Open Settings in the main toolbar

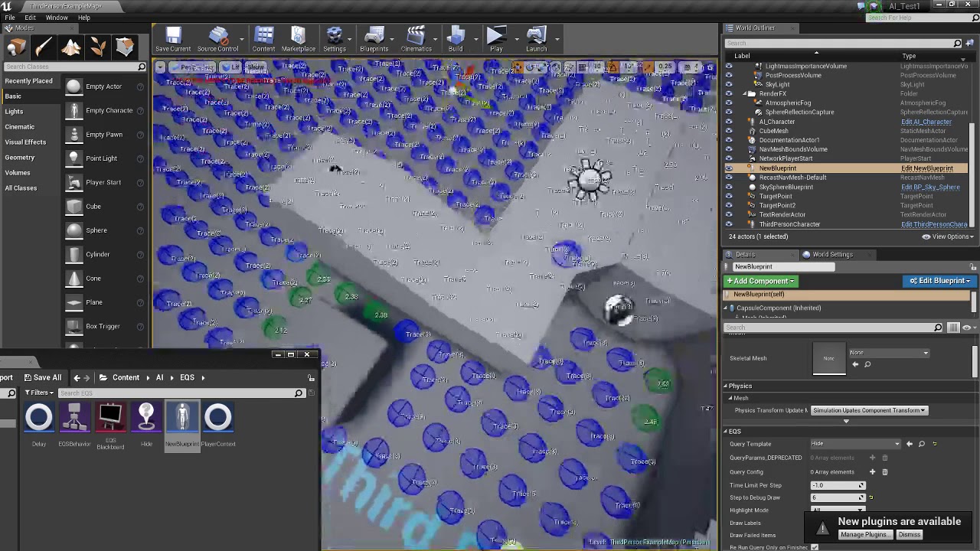tap(334, 39)
